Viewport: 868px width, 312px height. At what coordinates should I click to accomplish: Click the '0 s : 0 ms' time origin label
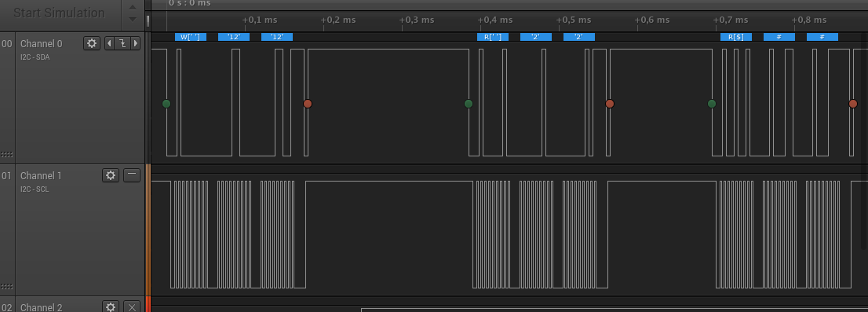[189, 3]
